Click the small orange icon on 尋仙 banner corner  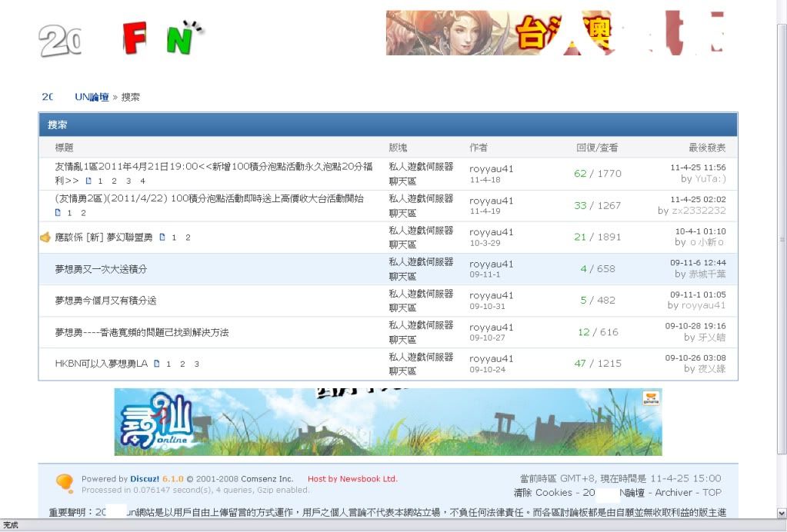click(x=651, y=398)
